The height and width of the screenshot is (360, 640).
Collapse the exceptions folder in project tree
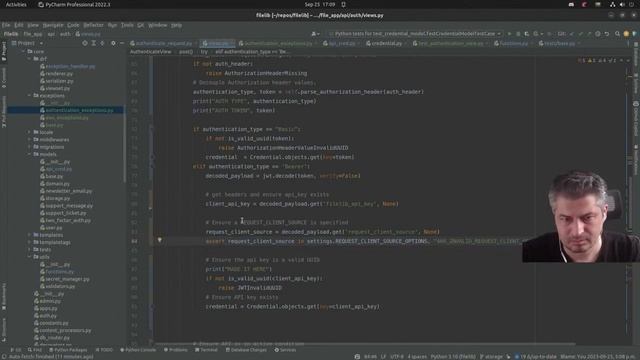point(29,96)
